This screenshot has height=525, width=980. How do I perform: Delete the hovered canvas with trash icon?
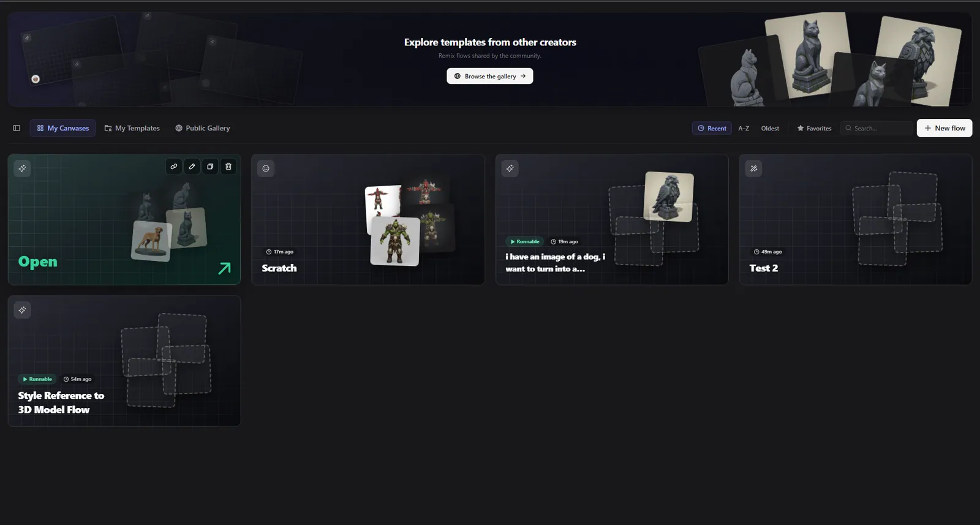[x=228, y=167]
